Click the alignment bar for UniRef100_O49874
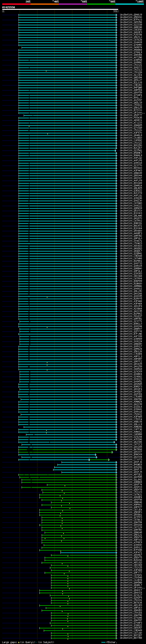Image resolution: width=146 pixels, height=644 pixels. [69, 47]
